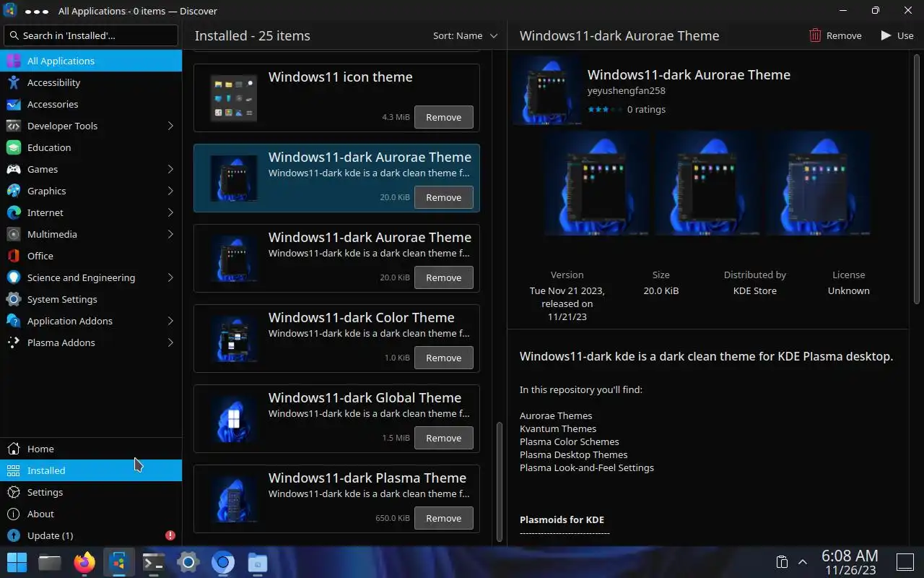Click the Office category icon
This screenshot has width=924, height=578.
(13, 256)
